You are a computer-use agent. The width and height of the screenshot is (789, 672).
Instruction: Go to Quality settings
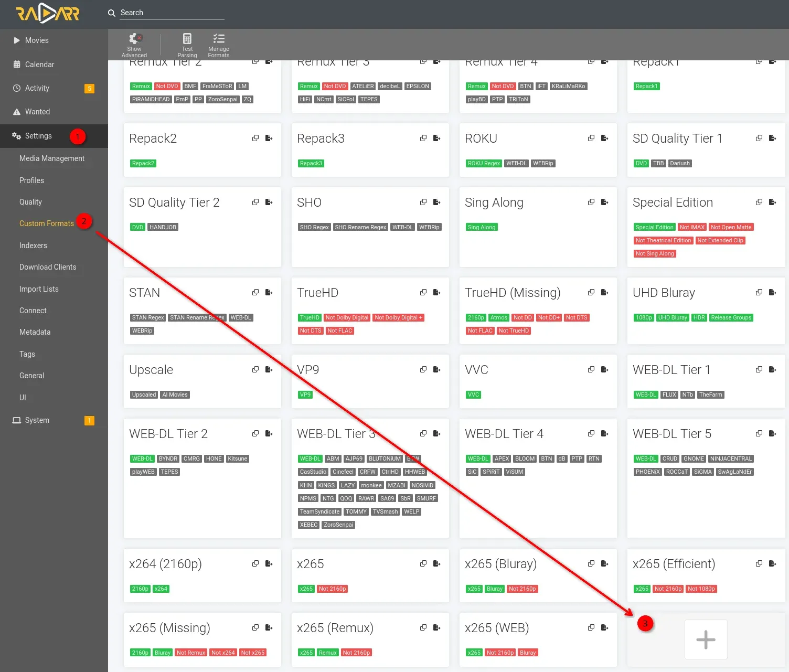(x=30, y=202)
